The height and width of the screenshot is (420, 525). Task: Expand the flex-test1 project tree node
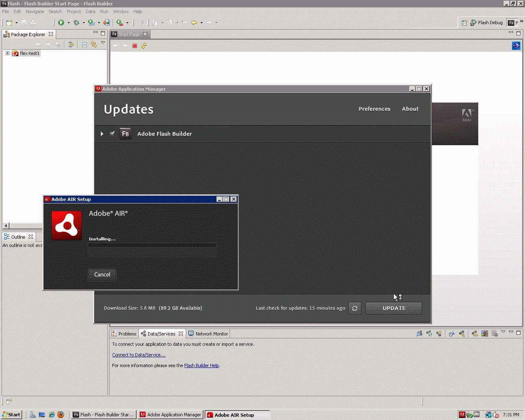(x=7, y=53)
